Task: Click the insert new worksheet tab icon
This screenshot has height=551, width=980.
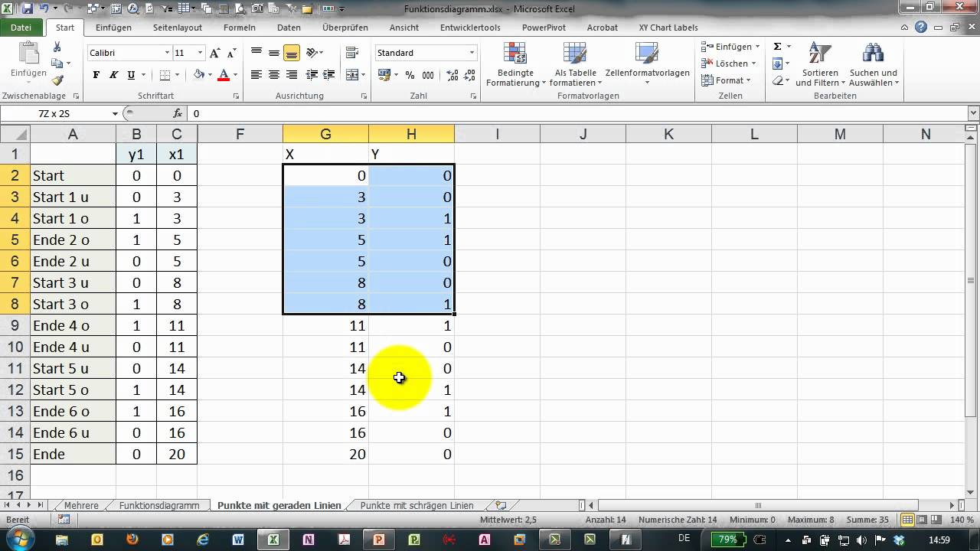Action: click(x=501, y=506)
